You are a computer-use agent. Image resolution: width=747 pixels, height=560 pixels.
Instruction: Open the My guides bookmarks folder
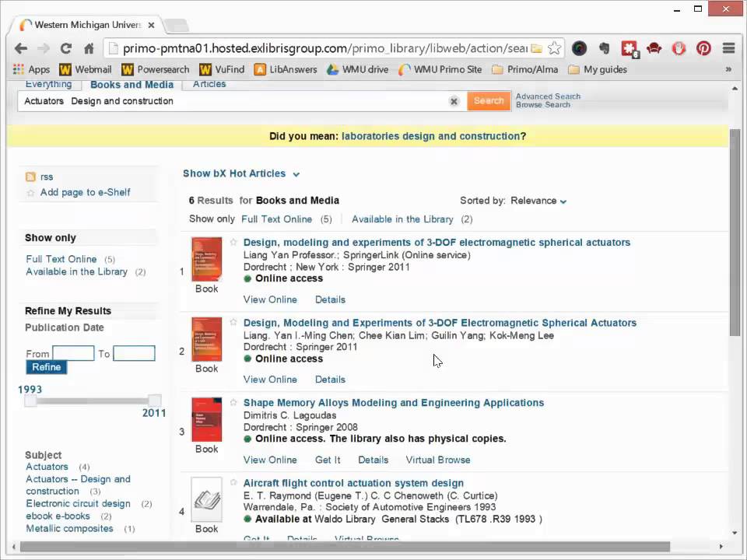click(598, 69)
